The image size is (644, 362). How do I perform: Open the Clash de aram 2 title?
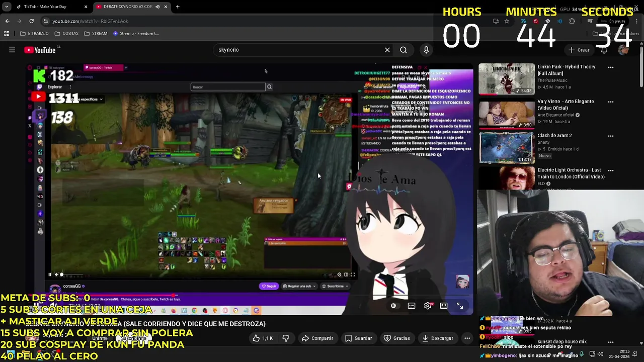click(x=554, y=135)
